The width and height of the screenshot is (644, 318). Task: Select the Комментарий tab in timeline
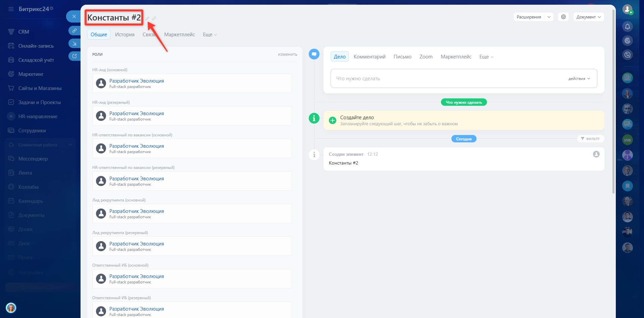369,57
